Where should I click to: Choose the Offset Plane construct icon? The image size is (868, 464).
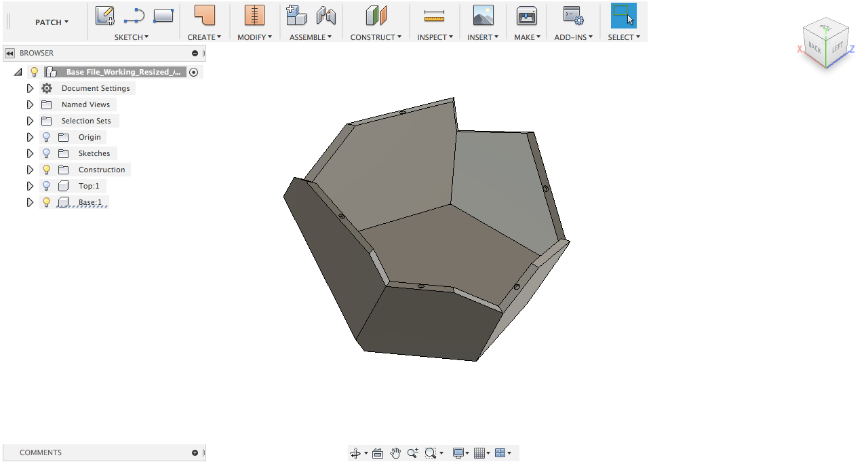pyautogui.click(x=376, y=15)
